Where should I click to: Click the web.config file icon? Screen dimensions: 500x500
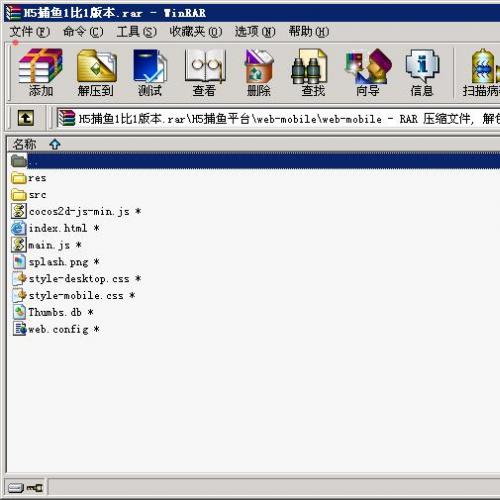[x=19, y=329]
